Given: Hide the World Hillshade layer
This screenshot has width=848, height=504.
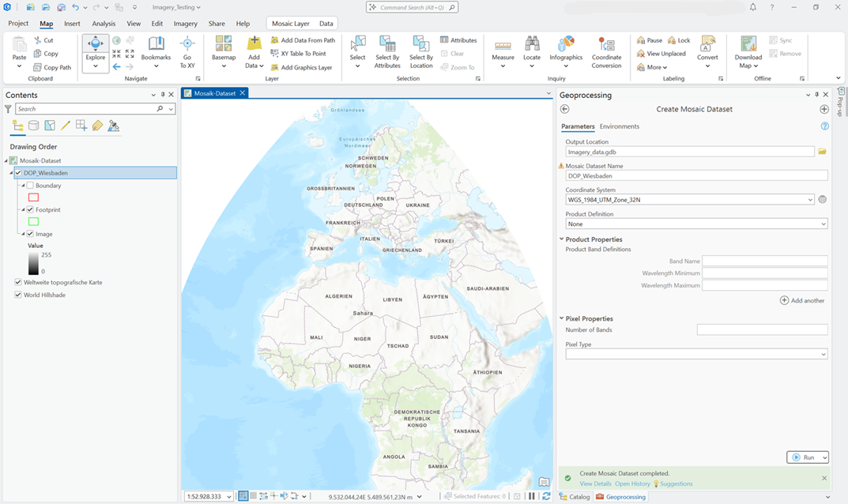Looking at the screenshot, I should tap(18, 295).
